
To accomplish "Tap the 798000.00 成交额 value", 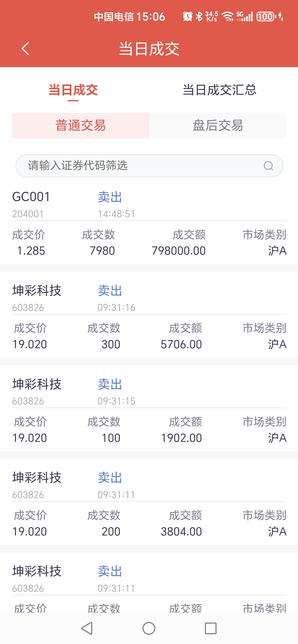I will point(179,251).
